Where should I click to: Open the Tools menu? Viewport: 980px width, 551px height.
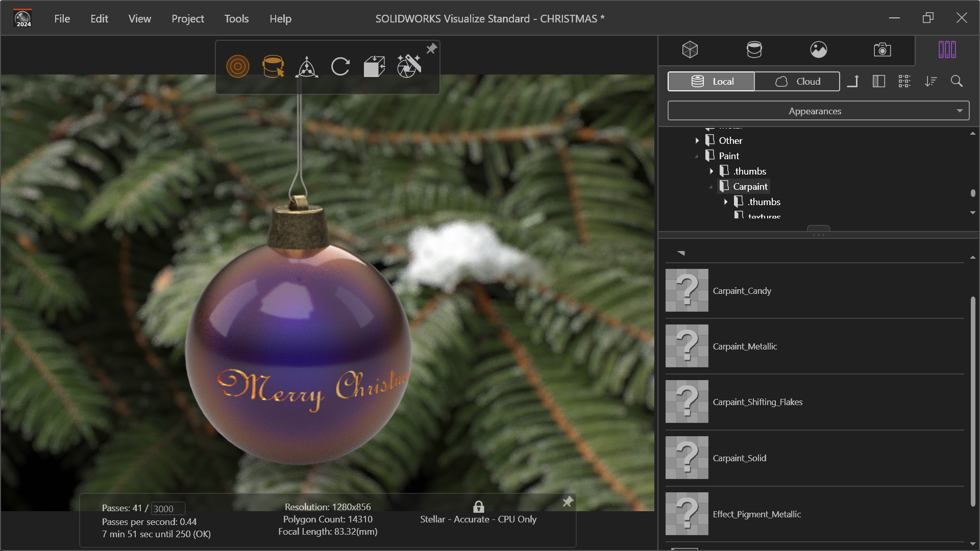coord(236,19)
